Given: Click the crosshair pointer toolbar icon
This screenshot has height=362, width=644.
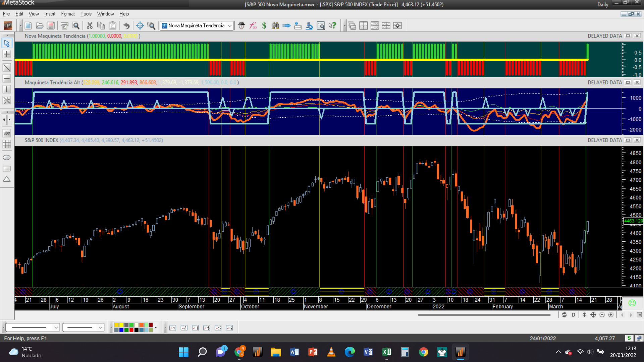Looking at the screenshot, I should coord(140,25).
